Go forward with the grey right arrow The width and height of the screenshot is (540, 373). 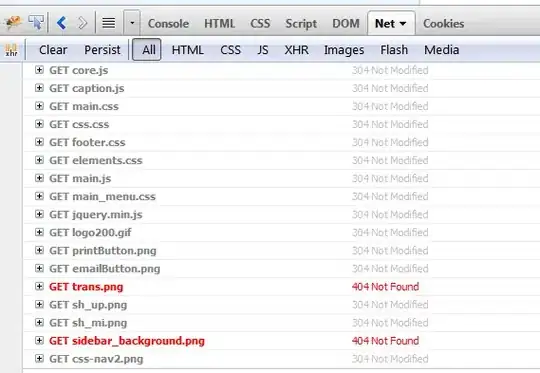click(82, 23)
